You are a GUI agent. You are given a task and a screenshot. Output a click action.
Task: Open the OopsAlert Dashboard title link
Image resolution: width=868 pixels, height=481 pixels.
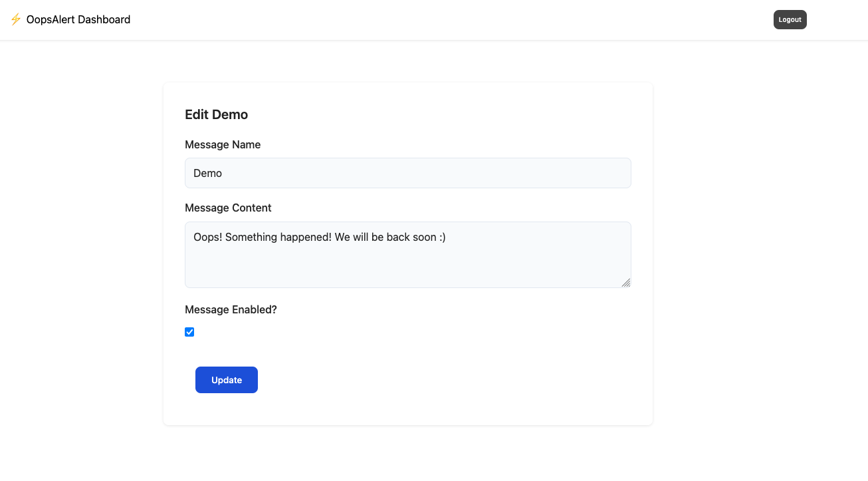[78, 19]
